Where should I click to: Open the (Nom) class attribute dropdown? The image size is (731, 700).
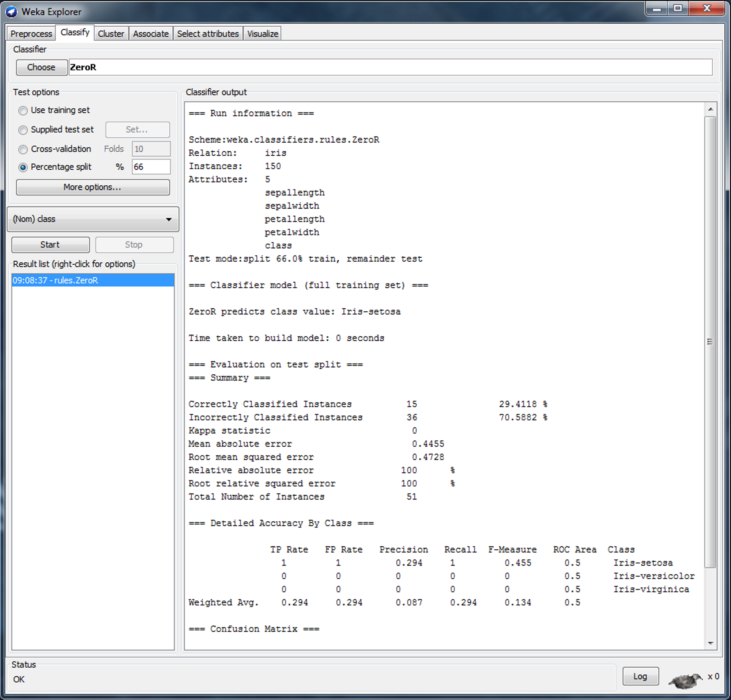93,219
